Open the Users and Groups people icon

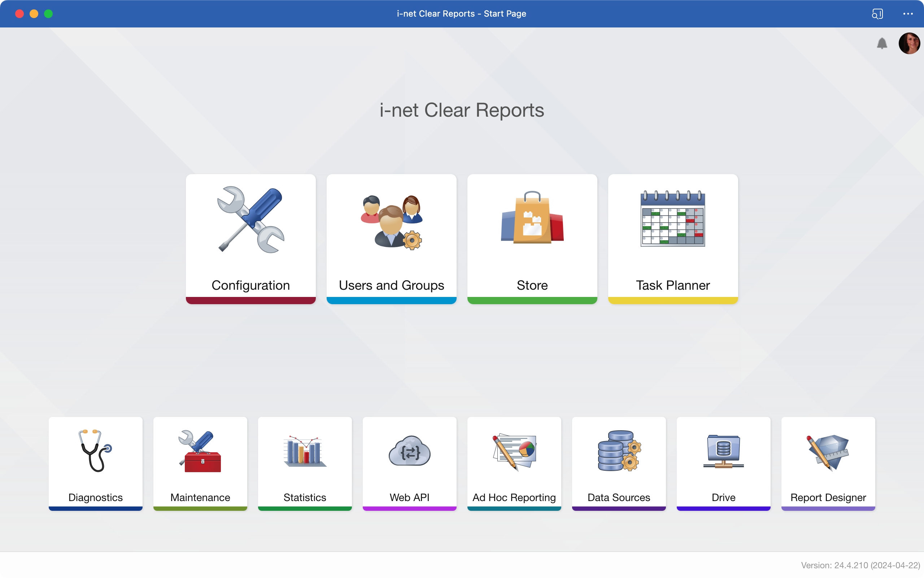coord(391,222)
